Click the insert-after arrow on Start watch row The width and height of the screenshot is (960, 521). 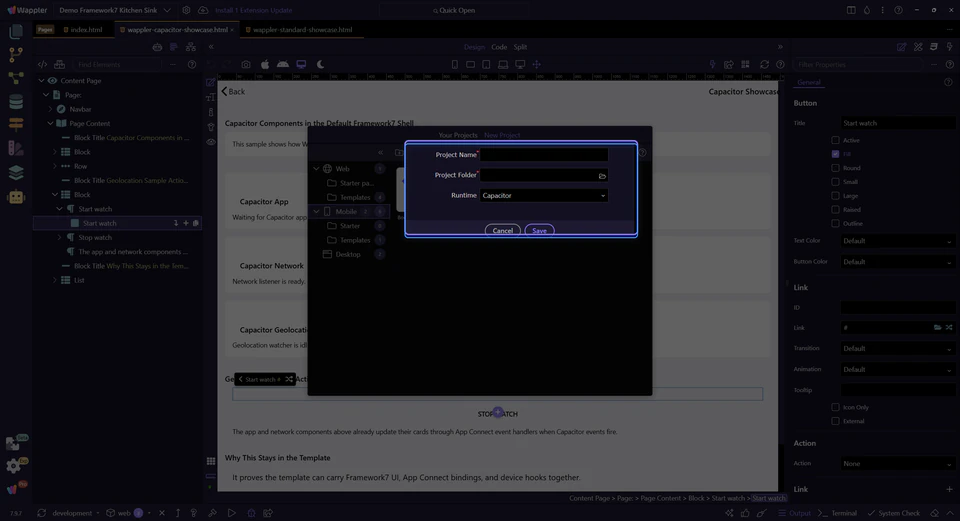(176, 223)
